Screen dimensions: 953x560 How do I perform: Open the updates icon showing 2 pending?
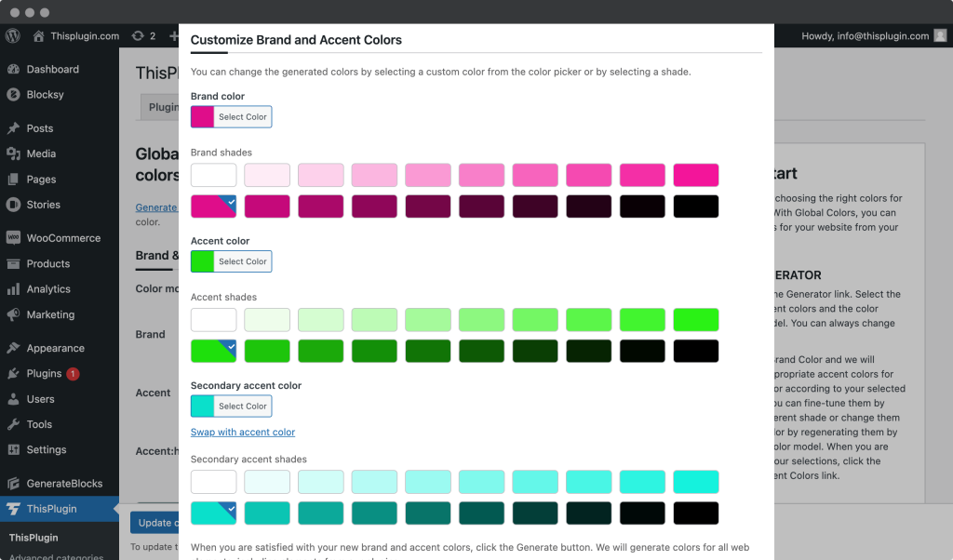(138, 35)
